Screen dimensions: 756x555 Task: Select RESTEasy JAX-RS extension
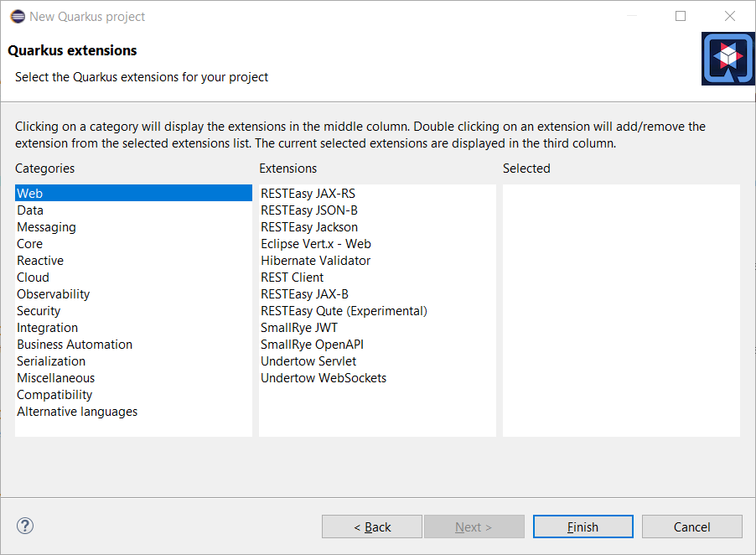(308, 194)
